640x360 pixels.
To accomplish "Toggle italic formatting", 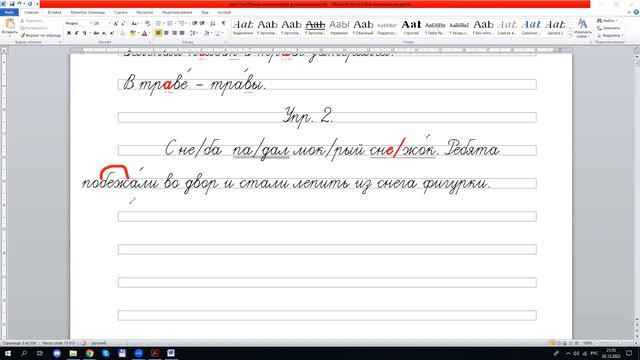I will pyautogui.click(x=76, y=33).
